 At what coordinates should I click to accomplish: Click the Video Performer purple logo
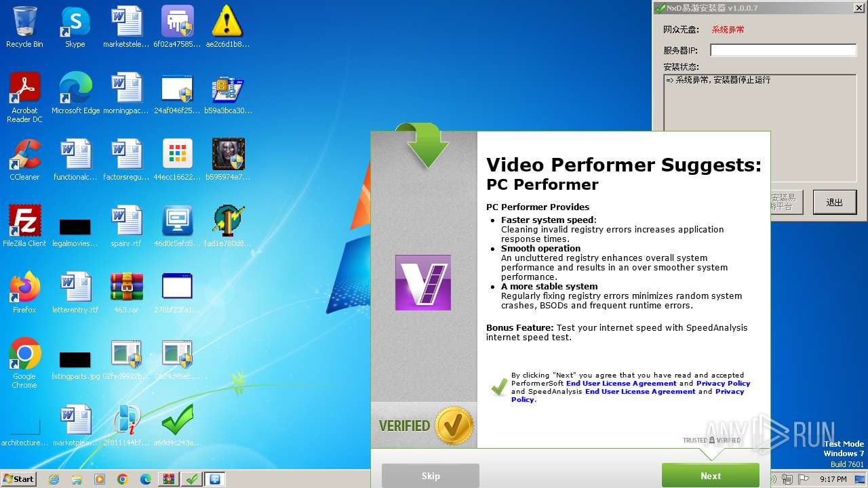tap(423, 283)
